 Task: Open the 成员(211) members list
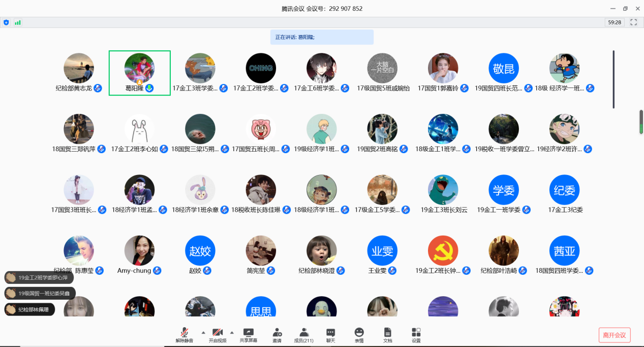[304, 335]
